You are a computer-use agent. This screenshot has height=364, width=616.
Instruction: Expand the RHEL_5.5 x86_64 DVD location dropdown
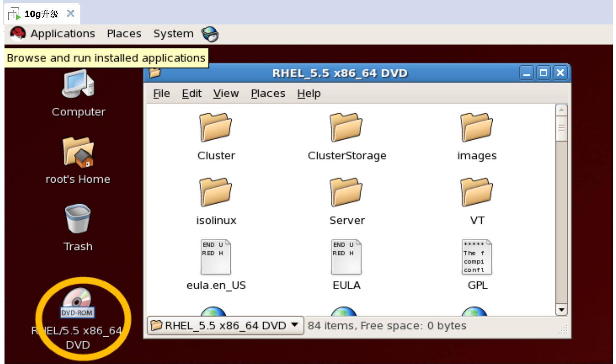[x=225, y=325]
